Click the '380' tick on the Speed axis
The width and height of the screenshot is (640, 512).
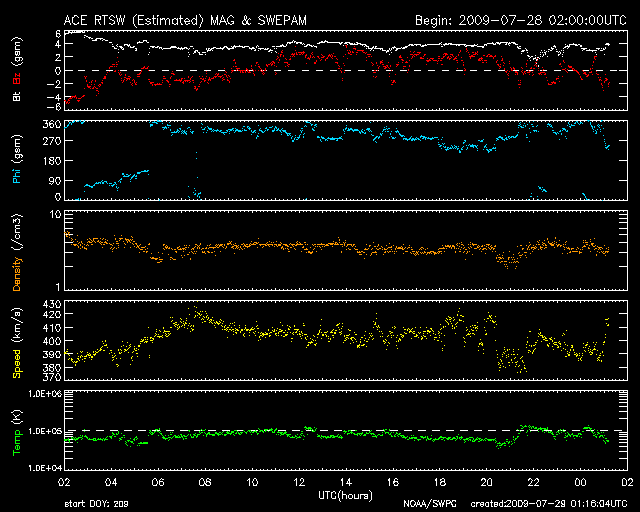tap(52, 367)
